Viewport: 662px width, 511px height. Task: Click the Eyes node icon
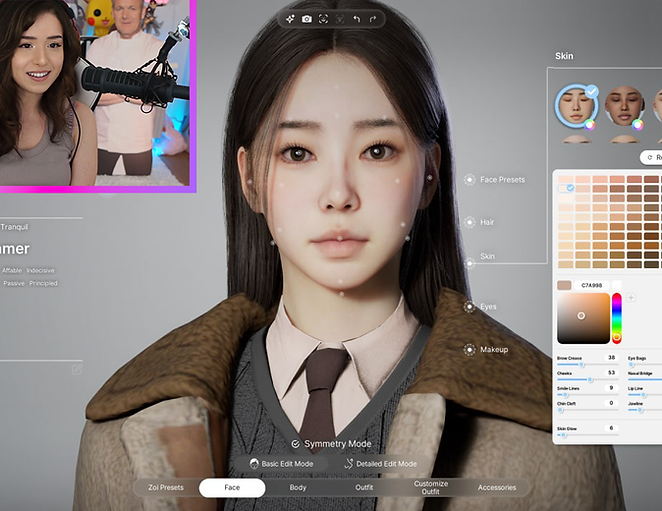tap(469, 307)
